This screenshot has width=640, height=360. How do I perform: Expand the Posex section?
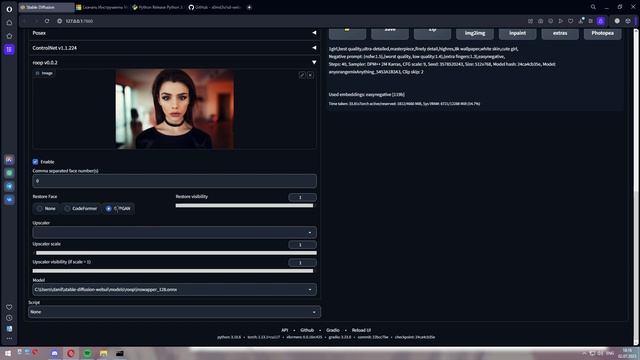[173, 33]
